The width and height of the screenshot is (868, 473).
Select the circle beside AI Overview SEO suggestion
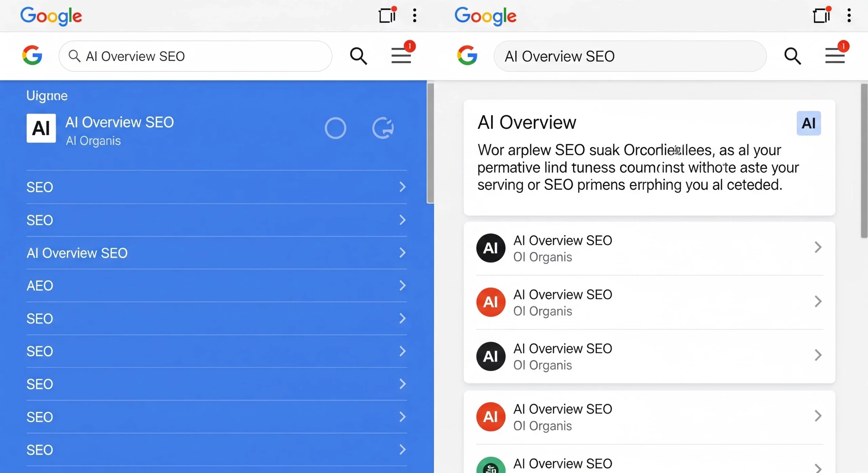click(335, 128)
